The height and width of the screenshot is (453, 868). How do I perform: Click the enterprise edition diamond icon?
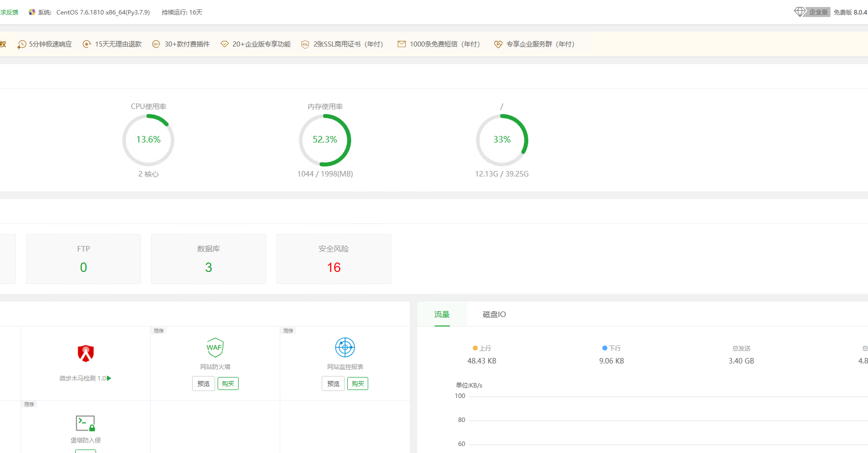[x=799, y=11]
